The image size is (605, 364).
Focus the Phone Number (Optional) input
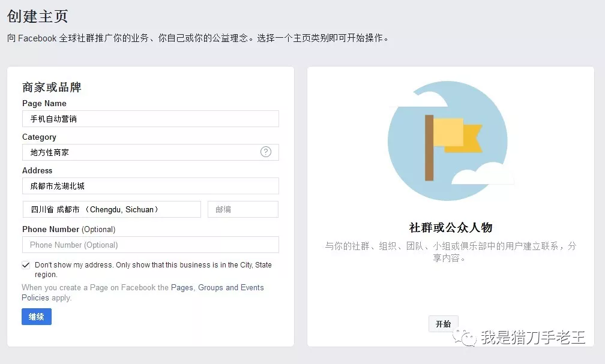(151, 245)
